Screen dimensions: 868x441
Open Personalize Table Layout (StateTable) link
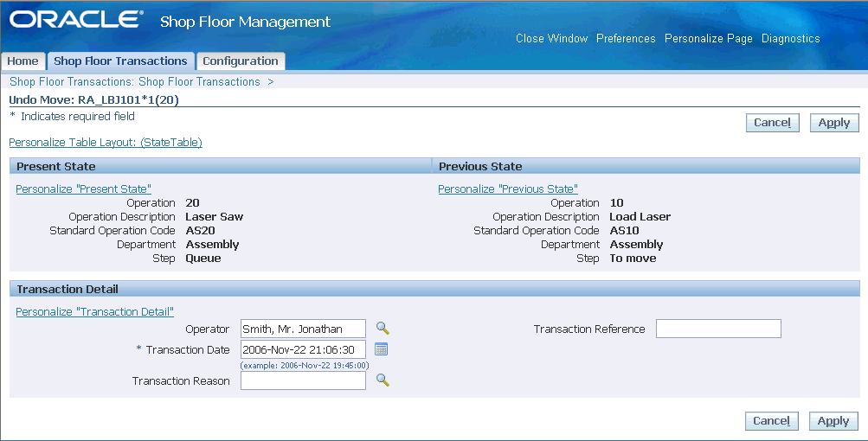106,142
